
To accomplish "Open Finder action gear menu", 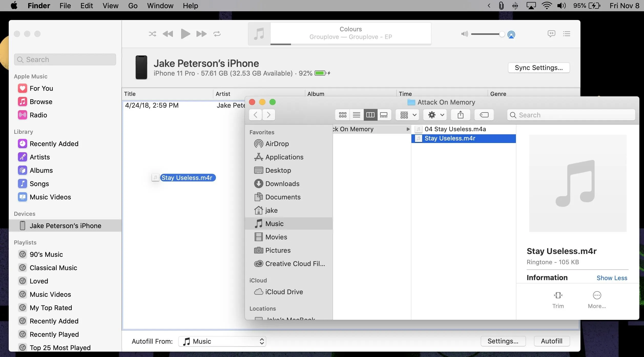I will tap(435, 115).
